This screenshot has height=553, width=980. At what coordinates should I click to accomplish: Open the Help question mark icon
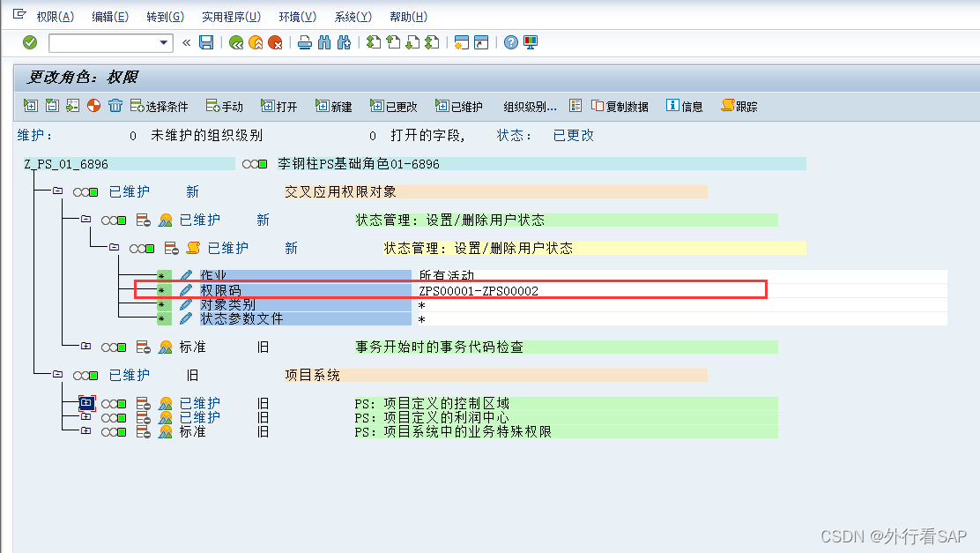click(510, 42)
